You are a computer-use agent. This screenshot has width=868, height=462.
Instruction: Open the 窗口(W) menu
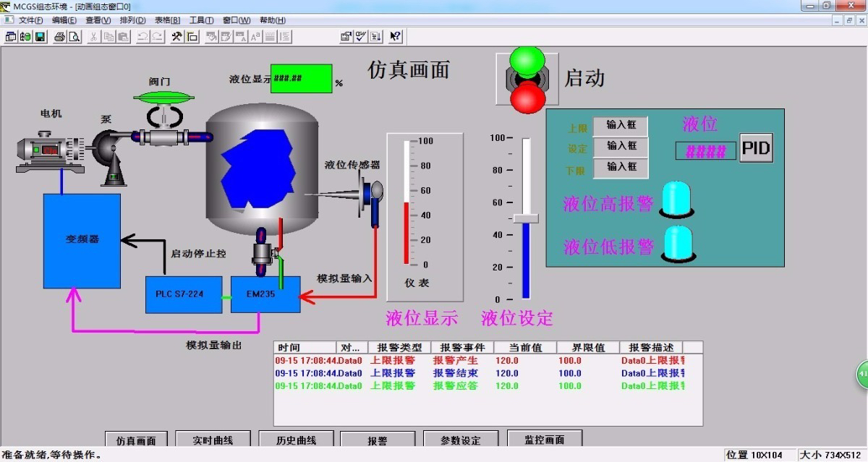(x=237, y=20)
